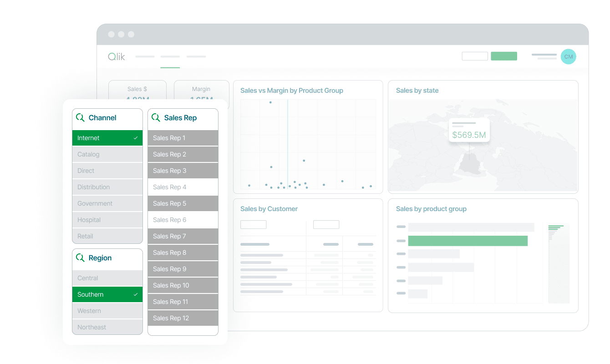The width and height of the screenshot is (610, 364).
Task: Click the $569.5M map tooltip marker
Action: tap(469, 130)
